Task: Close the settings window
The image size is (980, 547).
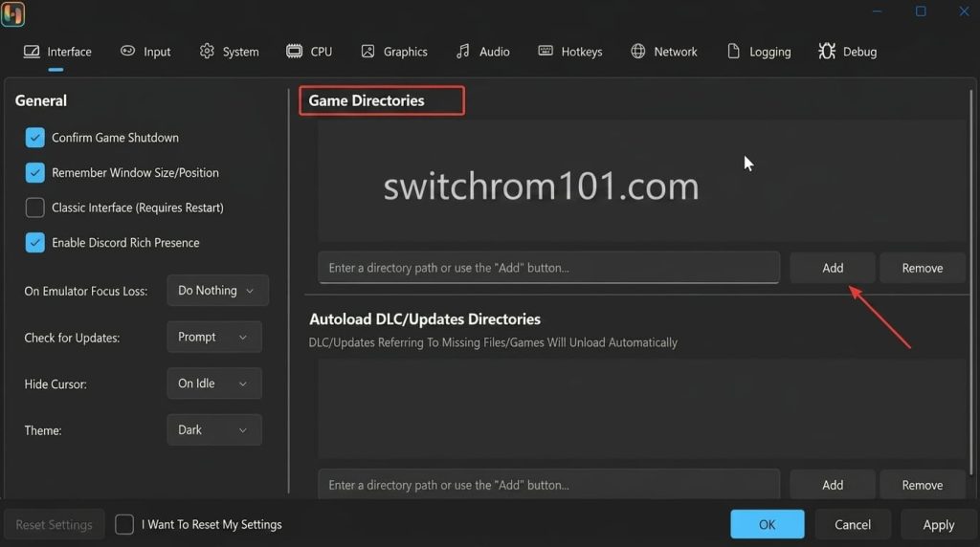Action: coord(964,11)
